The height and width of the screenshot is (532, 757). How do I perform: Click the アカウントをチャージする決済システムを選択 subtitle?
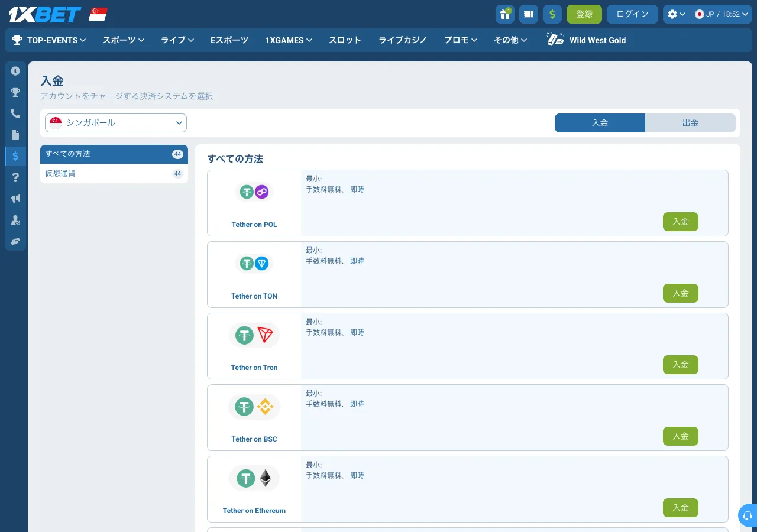pyautogui.click(x=127, y=96)
